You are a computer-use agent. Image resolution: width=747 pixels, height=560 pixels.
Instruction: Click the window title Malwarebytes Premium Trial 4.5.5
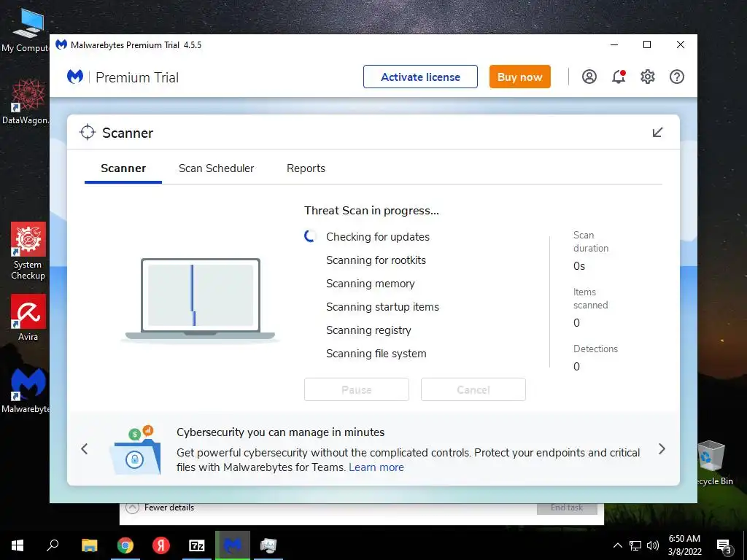(x=136, y=44)
